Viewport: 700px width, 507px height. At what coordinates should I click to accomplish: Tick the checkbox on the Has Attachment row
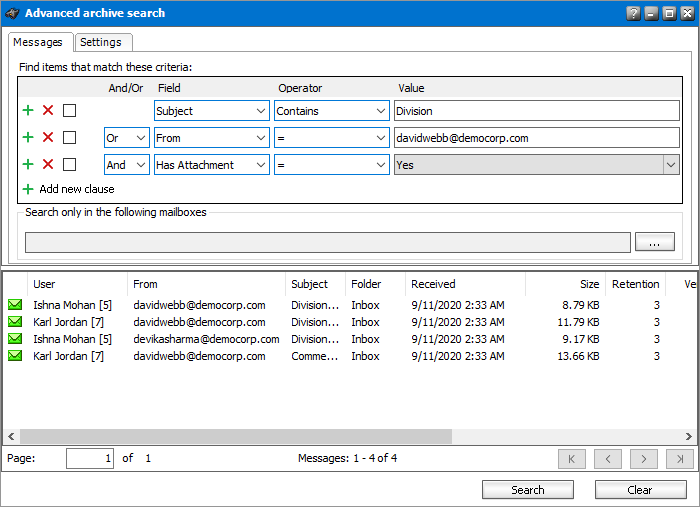[x=69, y=165]
